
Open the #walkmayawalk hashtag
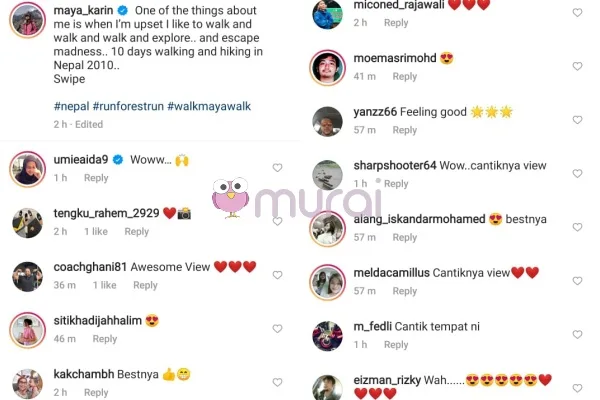point(209,106)
